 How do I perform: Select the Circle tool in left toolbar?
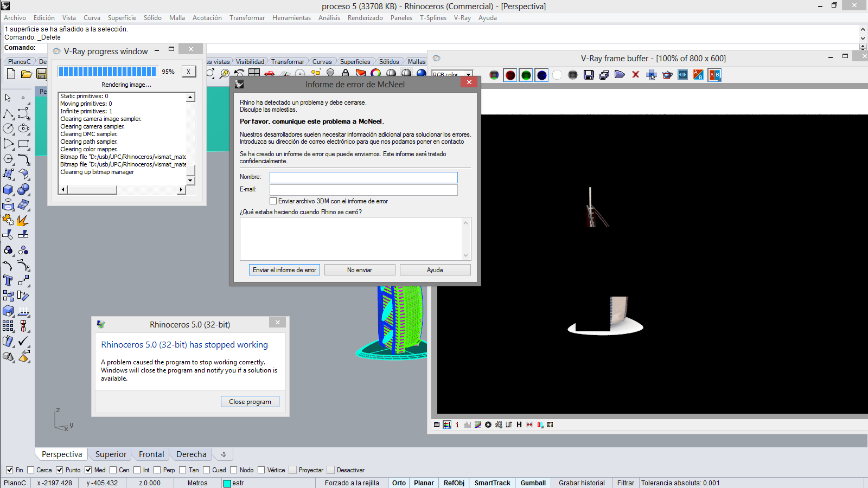[8, 129]
